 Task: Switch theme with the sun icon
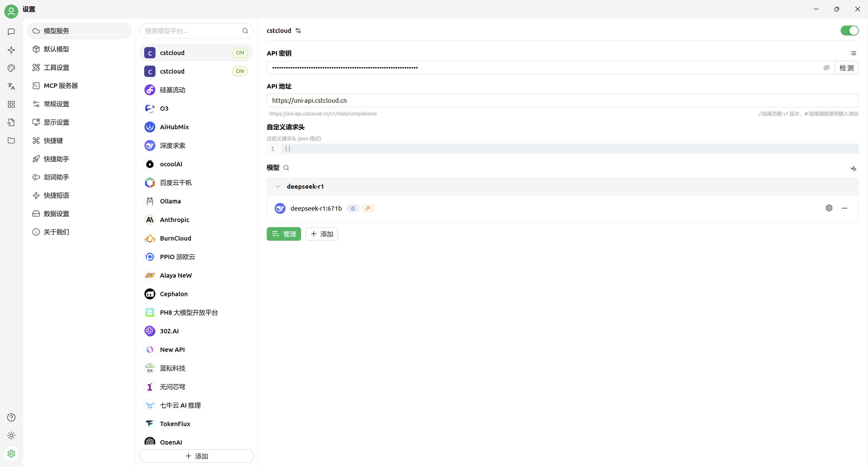click(11, 435)
